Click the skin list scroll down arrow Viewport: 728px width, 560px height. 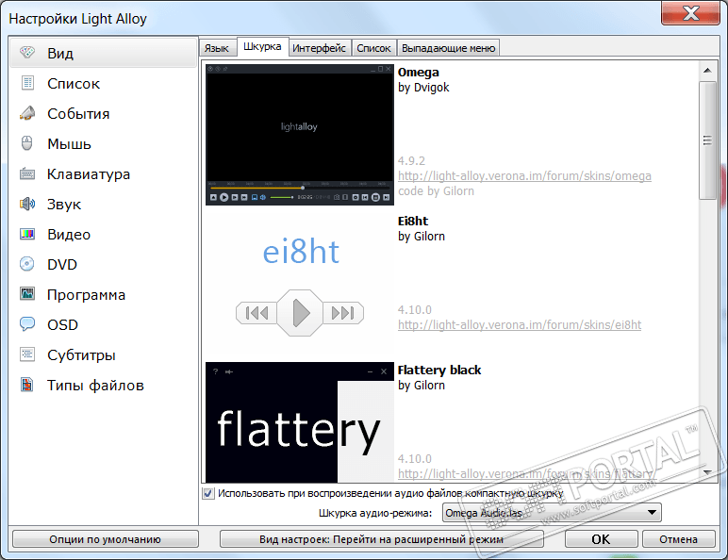(707, 472)
